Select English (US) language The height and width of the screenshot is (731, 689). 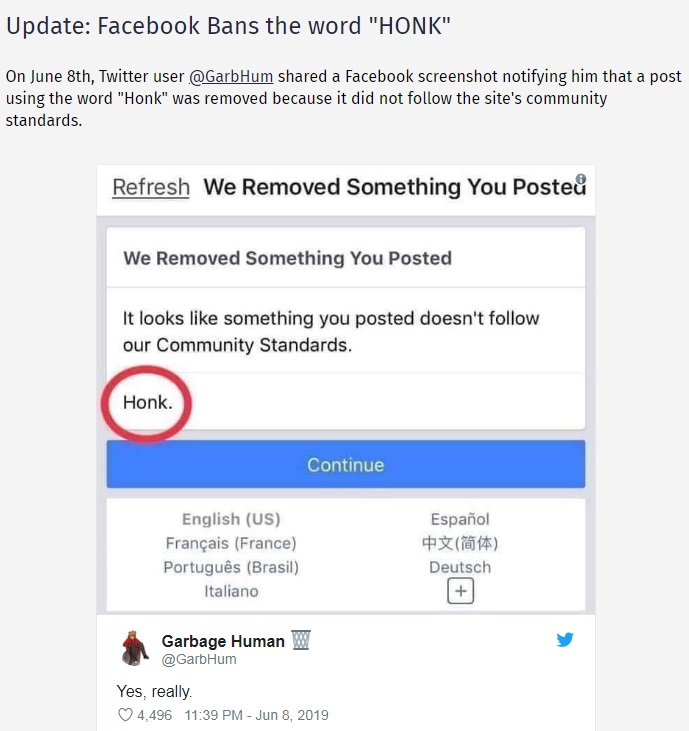pos(231,519)
